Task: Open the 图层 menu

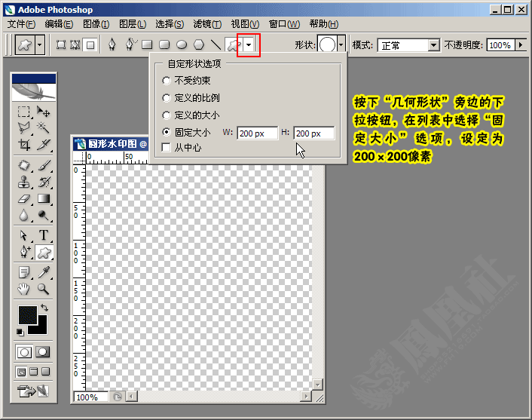Action: (x=133, y=24)
